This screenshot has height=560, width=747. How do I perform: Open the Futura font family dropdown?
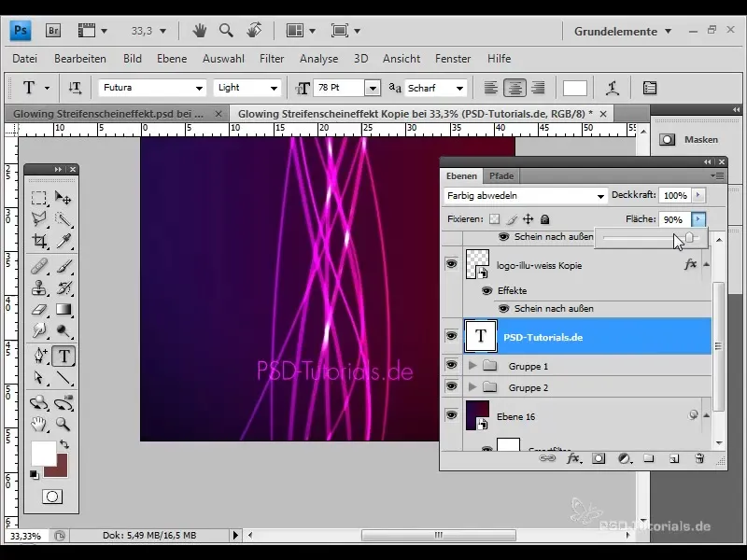[199, 88]
